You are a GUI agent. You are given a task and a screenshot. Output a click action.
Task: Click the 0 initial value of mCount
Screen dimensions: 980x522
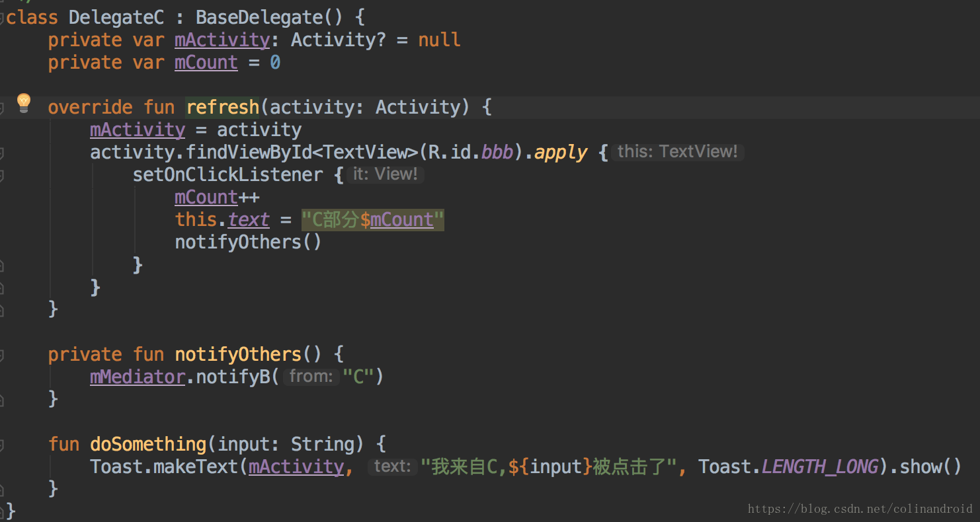tap(275, 63)
